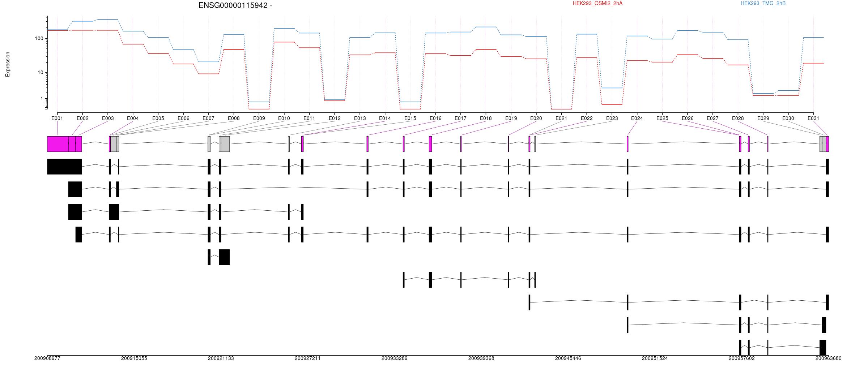Click the last exon of the bottom transcript
868x365 pixels.
[x=823, y=348]
